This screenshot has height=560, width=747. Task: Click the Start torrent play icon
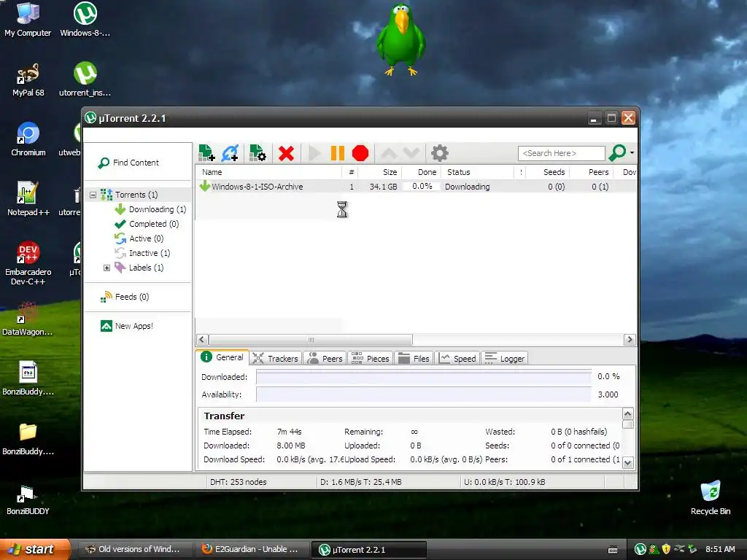coord(314,153)
